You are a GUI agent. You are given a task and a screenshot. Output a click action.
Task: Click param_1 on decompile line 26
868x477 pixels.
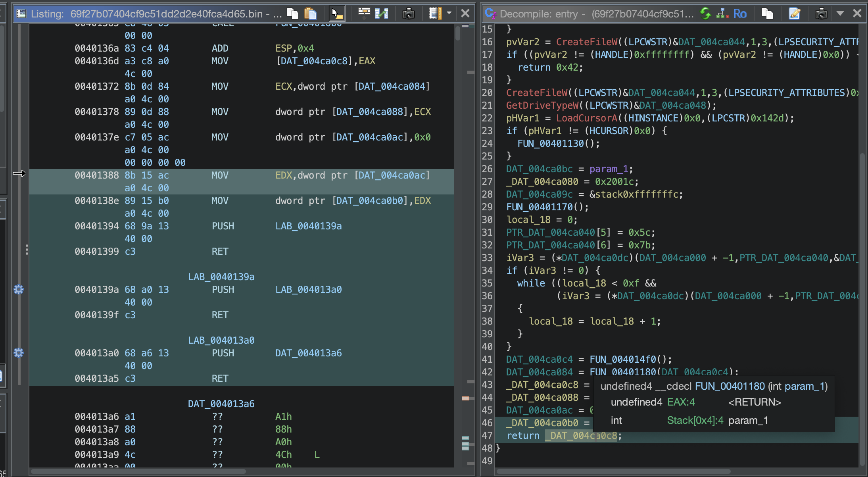pyautogui.click(x=609, y=169)
